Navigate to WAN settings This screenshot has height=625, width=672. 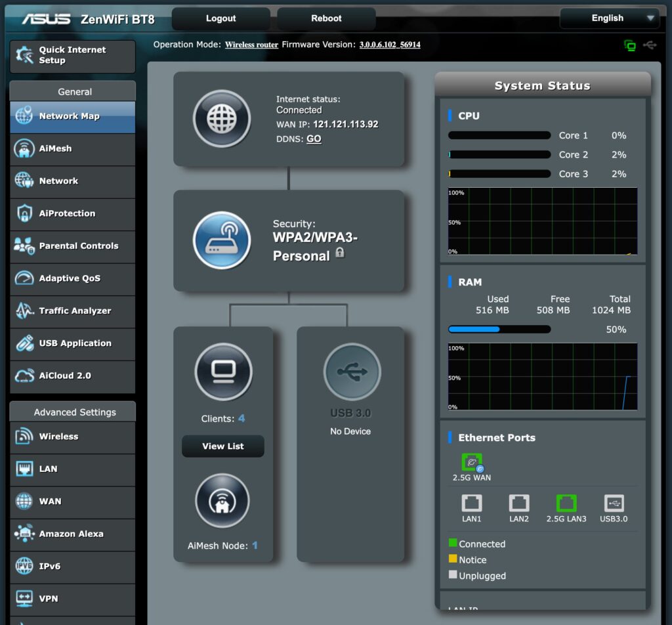click(72, 502)
